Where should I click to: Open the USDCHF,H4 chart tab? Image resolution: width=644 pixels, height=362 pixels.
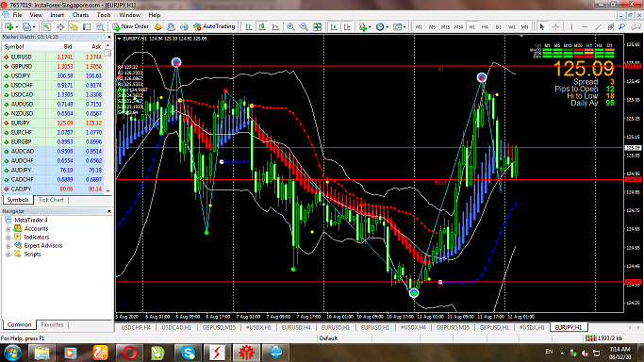[136, 327]
